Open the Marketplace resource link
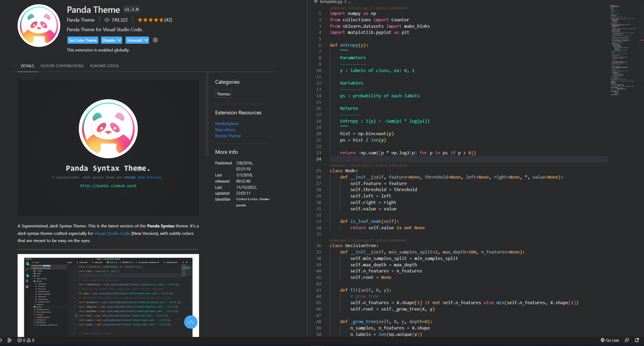 click(x=227, y=123)
